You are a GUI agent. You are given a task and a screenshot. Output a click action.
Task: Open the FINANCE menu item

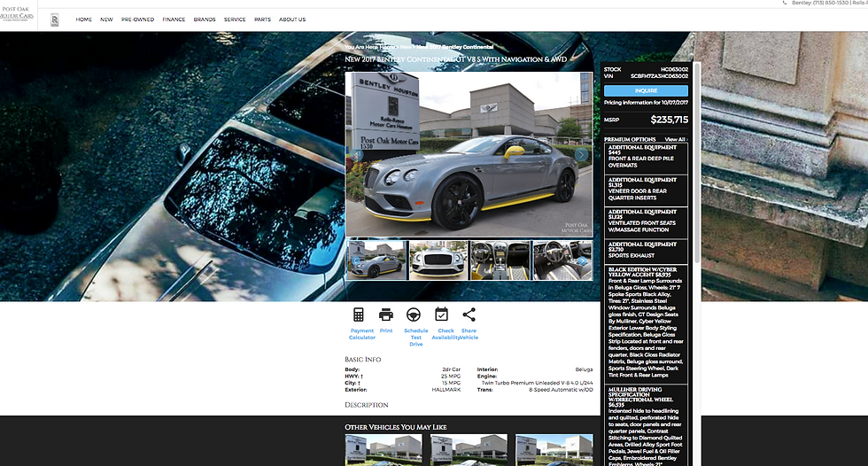174,19
